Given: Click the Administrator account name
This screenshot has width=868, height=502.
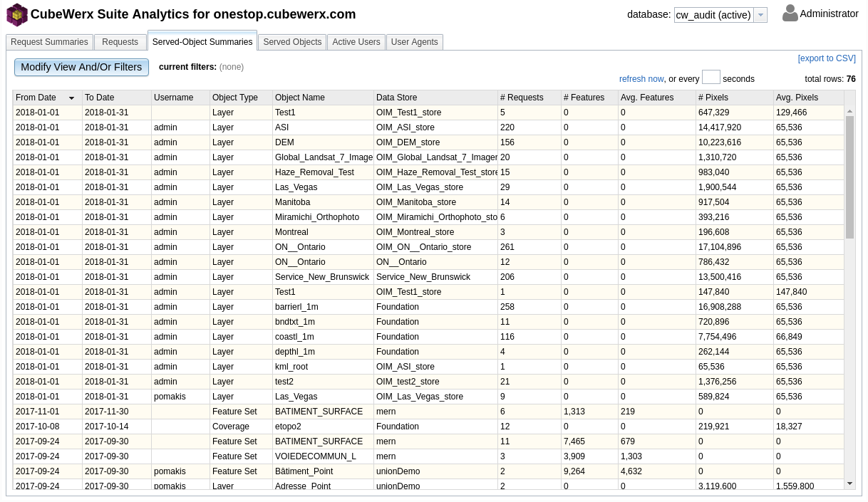Looking at the screenshot, I should tap(829, 14).
